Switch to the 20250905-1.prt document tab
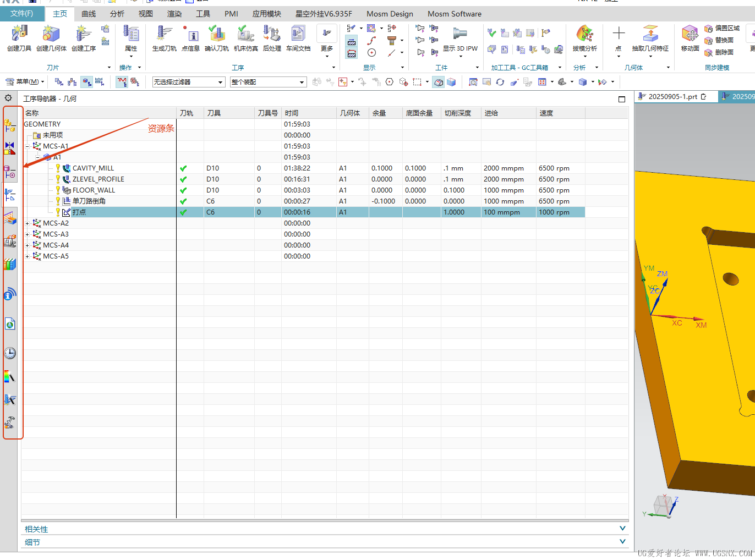The width and height of the screenshot is (755, 560). (672, 96)
